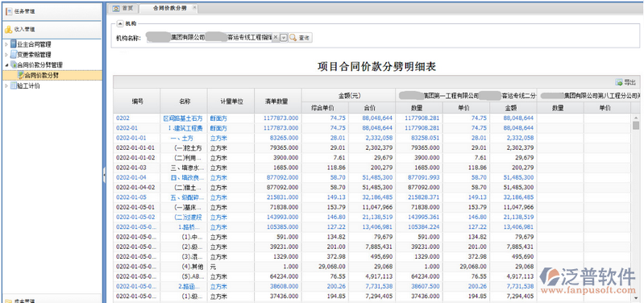
Task: Click the 验工计价 grid icon
Action: coord(14,85)
